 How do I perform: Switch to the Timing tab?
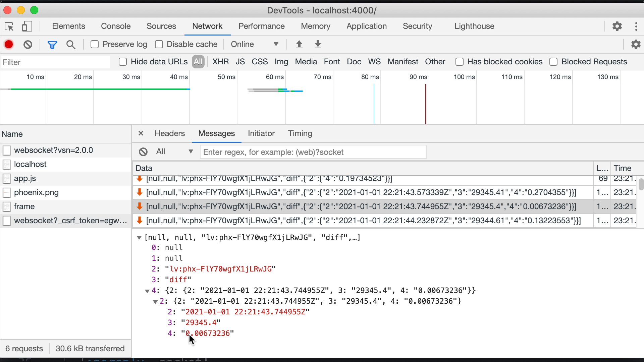(x=300, y=133)
